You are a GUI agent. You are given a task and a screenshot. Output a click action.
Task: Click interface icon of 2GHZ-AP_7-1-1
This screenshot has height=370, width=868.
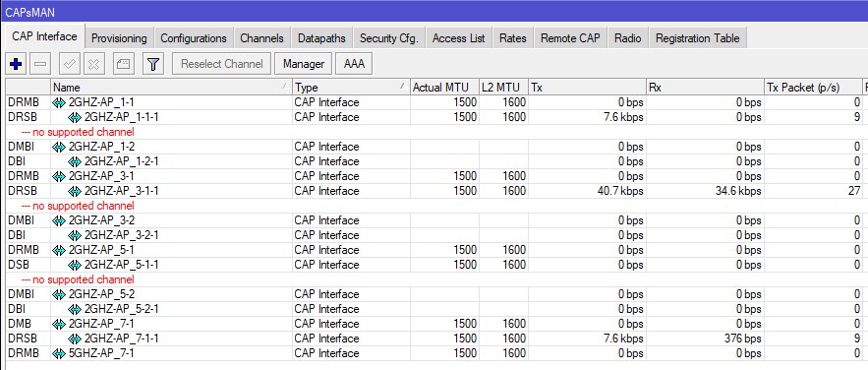coord(75,339)
